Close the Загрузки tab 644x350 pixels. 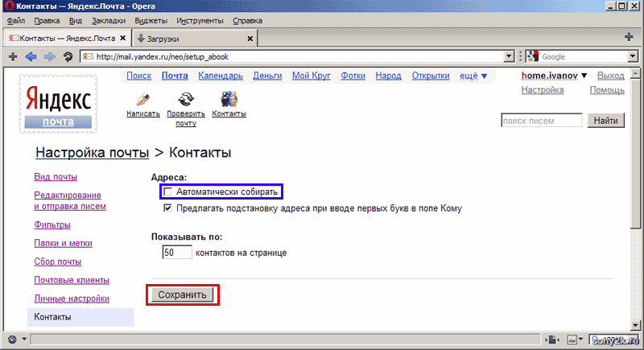coord(250,38)
